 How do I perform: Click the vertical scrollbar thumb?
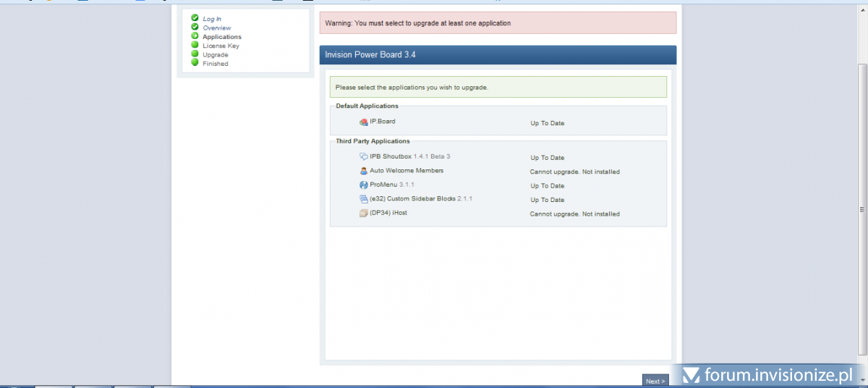[x=862, y=210]
